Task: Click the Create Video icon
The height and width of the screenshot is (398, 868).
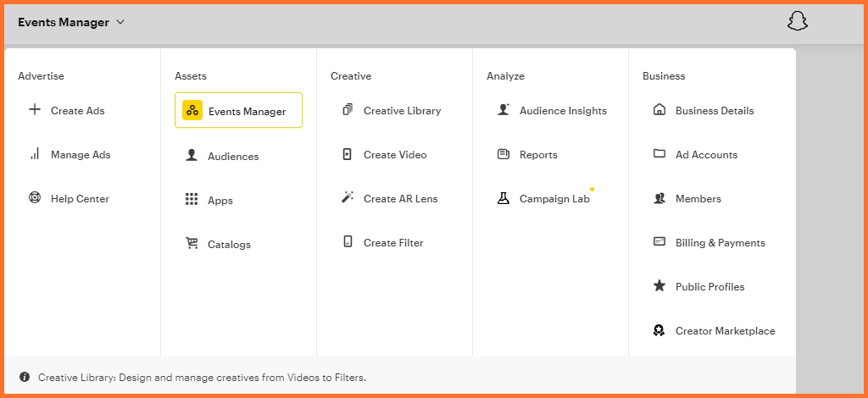Action: pos(348,155)
